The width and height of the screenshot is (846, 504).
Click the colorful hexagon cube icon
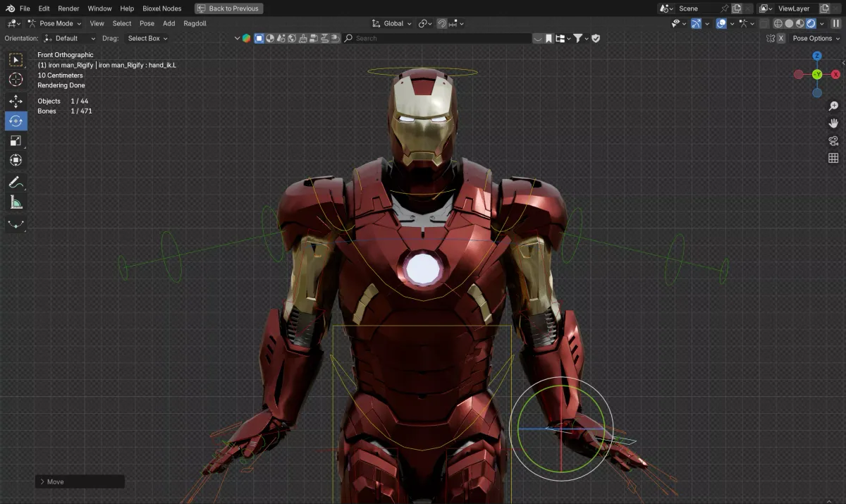pos(247,38)
